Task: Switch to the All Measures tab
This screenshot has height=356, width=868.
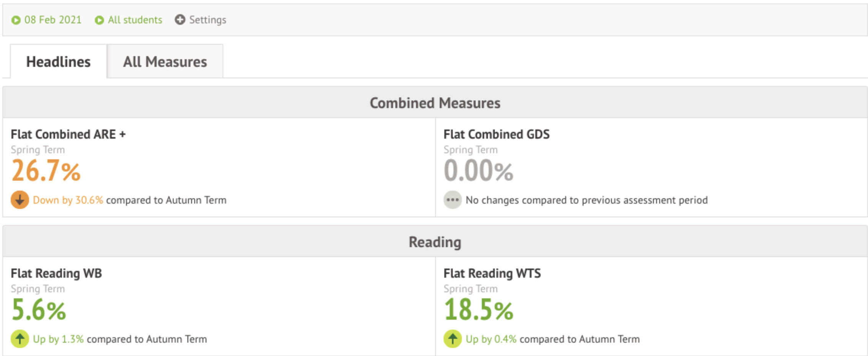Action: [165, 62]
